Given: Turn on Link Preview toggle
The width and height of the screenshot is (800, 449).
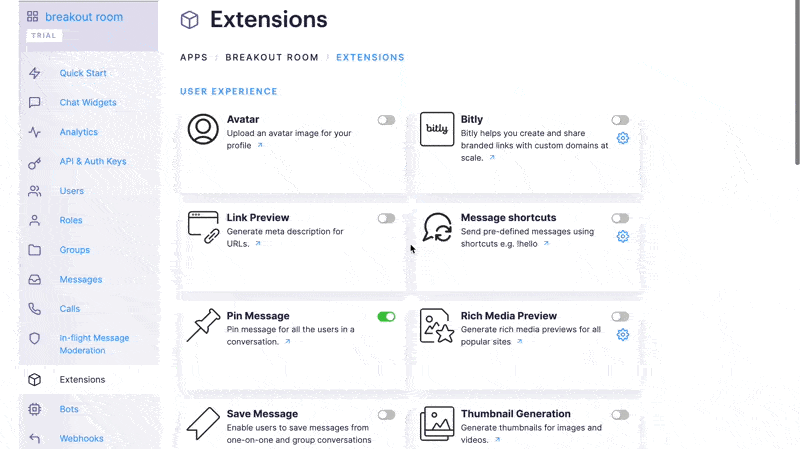Looking at the screenshot, I should pos(386,218).
